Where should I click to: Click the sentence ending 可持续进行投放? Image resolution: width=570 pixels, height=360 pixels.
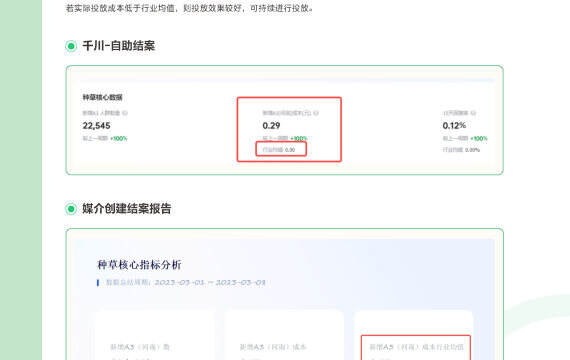189,8
